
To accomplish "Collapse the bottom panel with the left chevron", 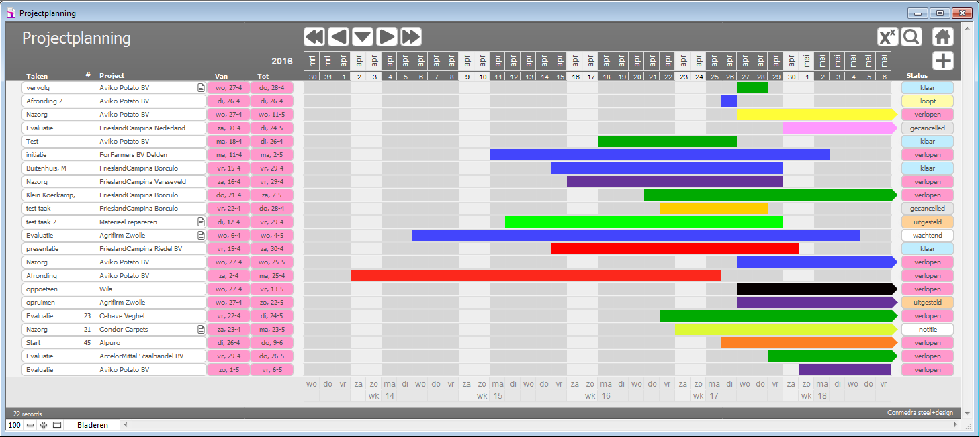I will point(126,425).
